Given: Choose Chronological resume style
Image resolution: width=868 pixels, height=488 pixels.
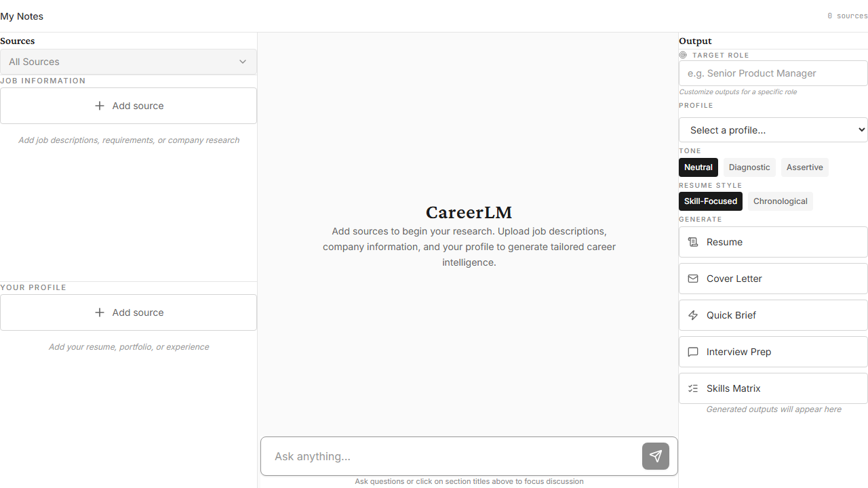Looking at the screenshot, I should [x=780, y=201].
